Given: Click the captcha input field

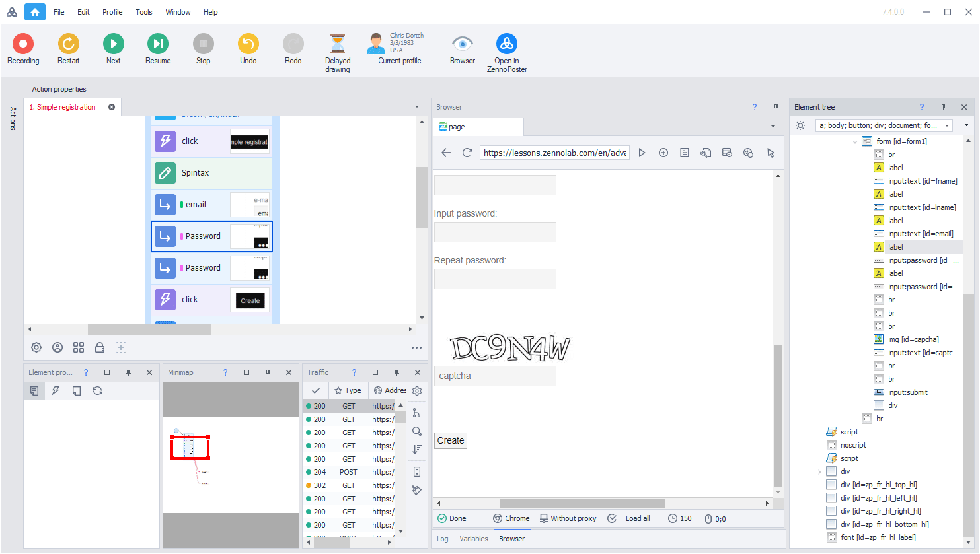Looking at the screenshot, I should point(495,376).
